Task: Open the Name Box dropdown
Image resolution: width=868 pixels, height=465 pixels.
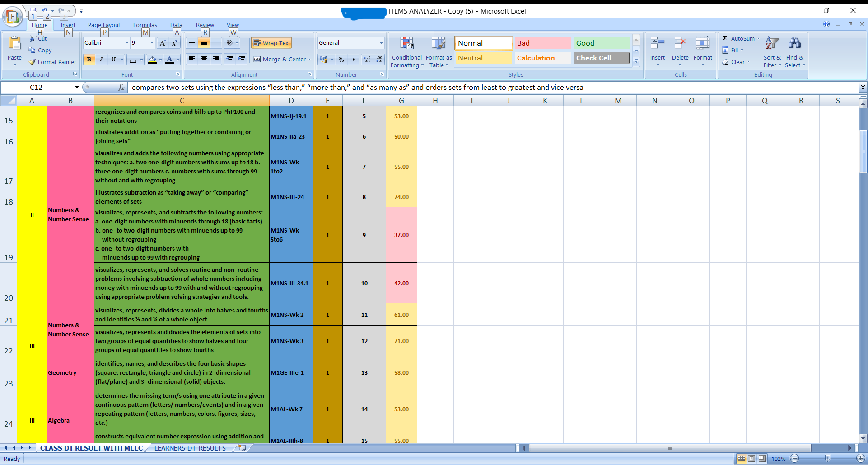Action: [77, 87]
